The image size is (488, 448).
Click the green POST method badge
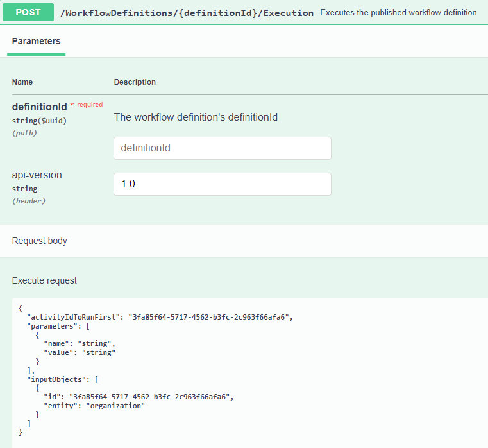coord(28,12)
